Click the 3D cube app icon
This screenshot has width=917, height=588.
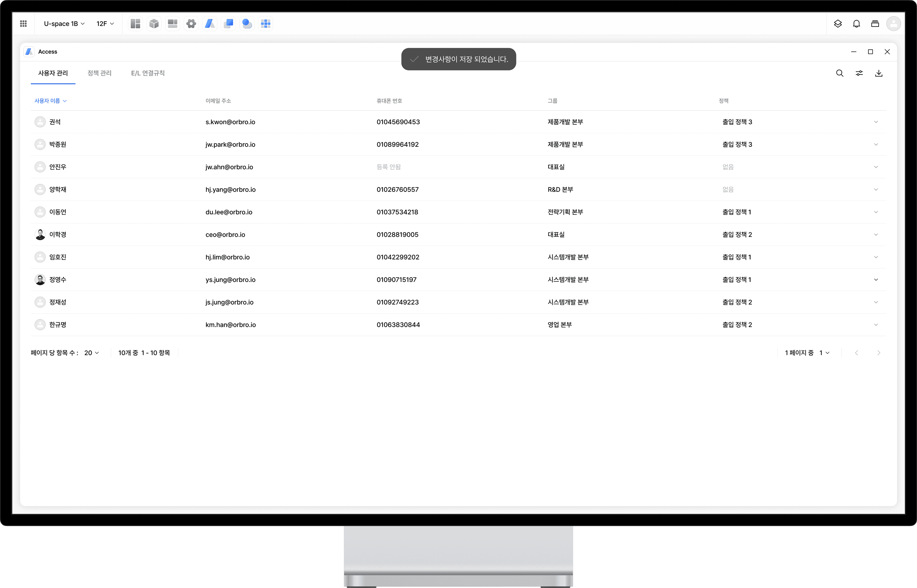(154, 24)
